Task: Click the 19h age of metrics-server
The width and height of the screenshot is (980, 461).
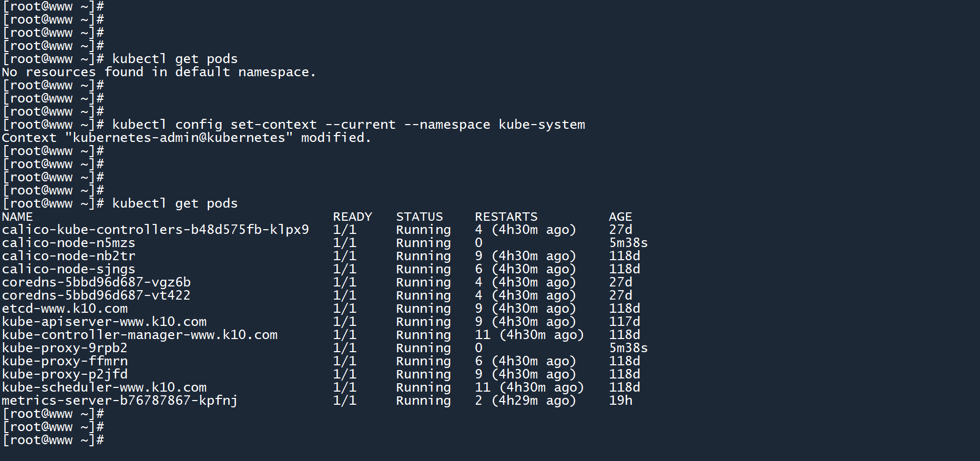Action: [620, 401]
